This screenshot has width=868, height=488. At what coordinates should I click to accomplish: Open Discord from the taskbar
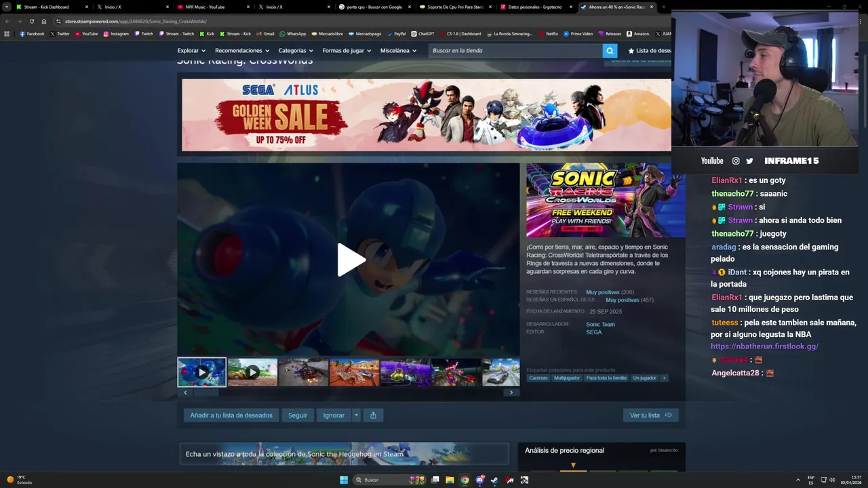[x=479, y=480]
